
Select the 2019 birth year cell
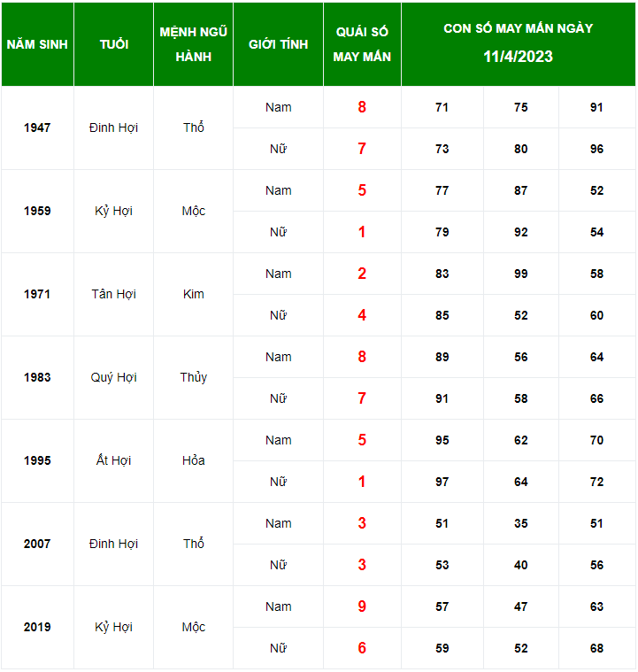click(37, 627)
